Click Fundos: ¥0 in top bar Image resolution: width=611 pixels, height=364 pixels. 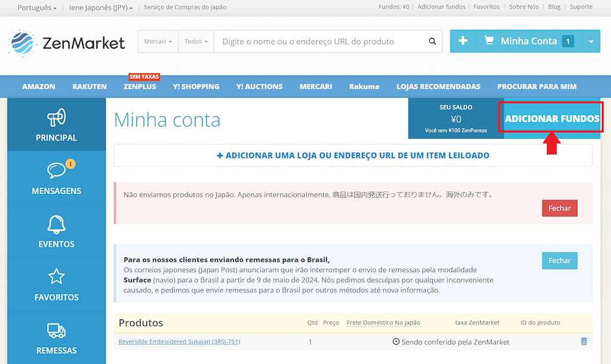[394, 6]
